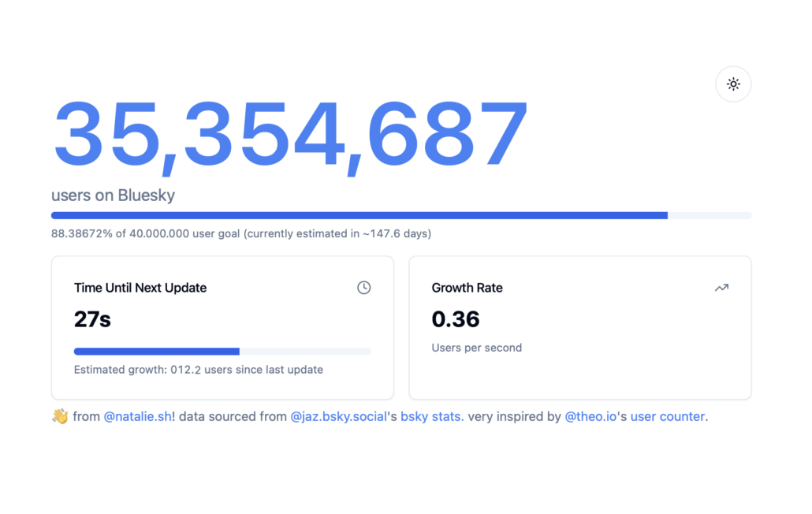Click the 35,354,687 user count number
Image resolution: width=812 pixels, height=514 pixels.
pos(290,136)
